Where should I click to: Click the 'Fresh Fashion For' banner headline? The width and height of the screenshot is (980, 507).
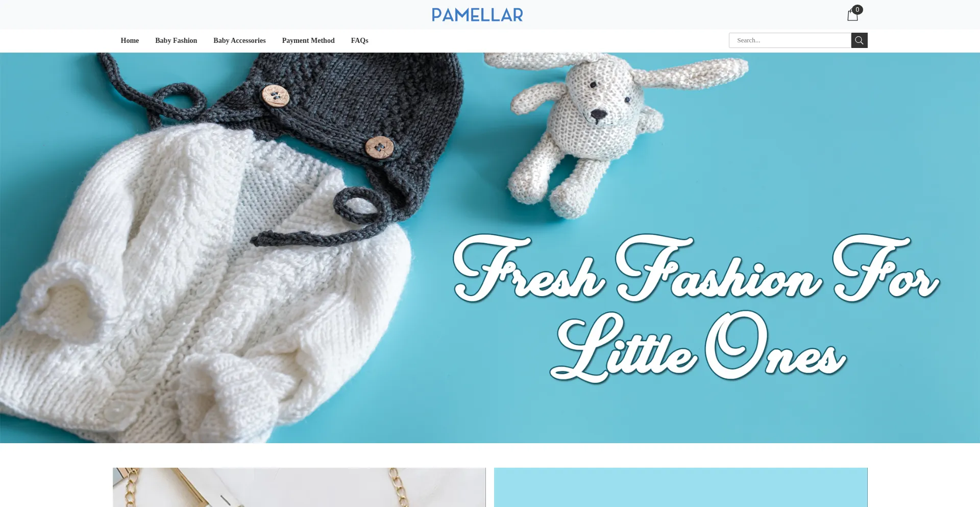[696, 267]
